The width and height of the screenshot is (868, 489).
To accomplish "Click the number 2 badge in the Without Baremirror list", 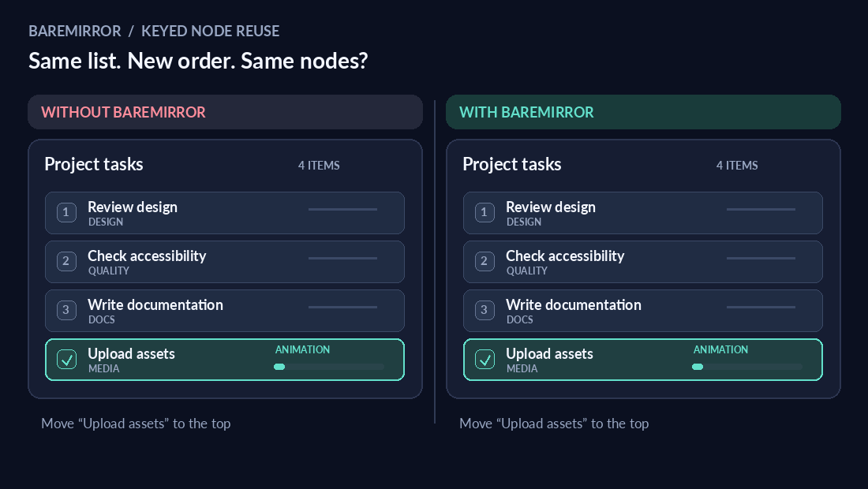I will (66, 261).
